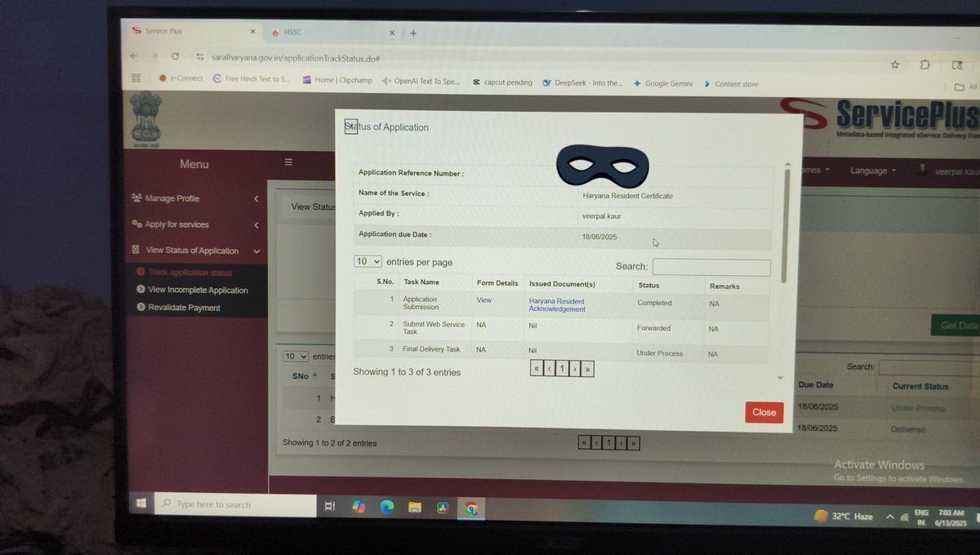This screenshot has width=980, height=555.
Task: Click the Under Process status in Final Delivery row
Action: point(660,353)
